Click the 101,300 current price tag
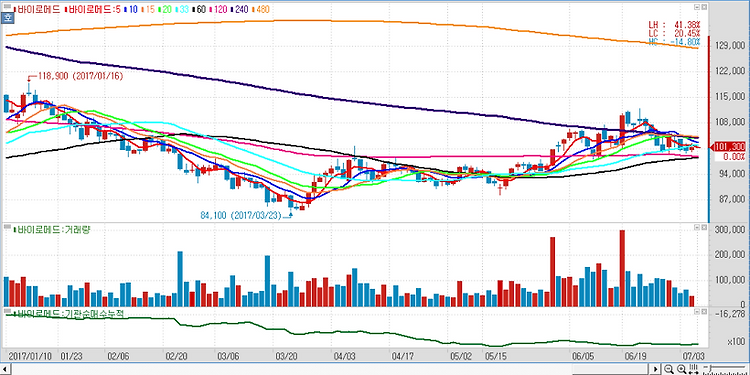This screenshot has height=375, width=750. click(x=729, y=147)
